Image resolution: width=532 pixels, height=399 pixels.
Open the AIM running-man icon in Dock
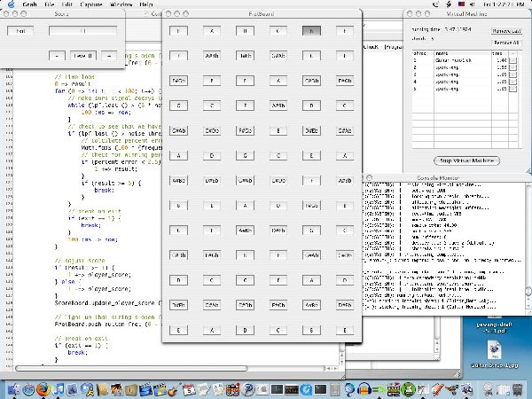pyautogui.click(x=88, y=389)
